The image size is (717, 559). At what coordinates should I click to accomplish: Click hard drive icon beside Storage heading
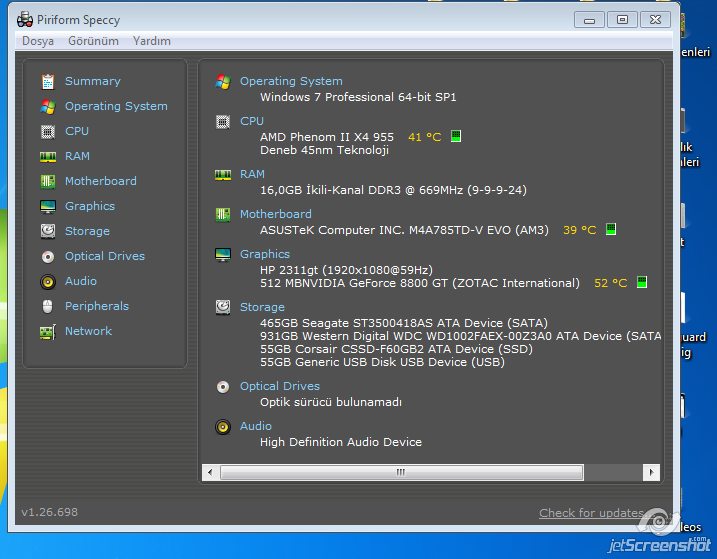click(x=223, y=307)
